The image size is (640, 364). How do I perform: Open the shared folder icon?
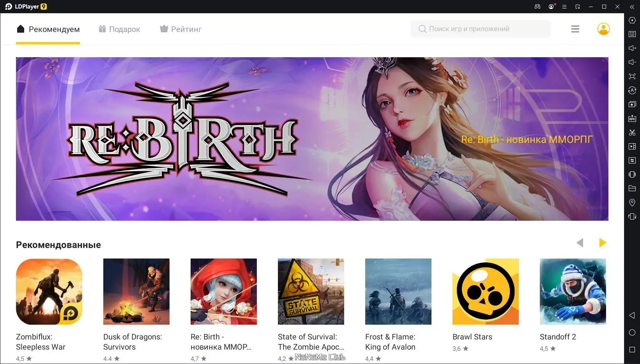point(632,188)
